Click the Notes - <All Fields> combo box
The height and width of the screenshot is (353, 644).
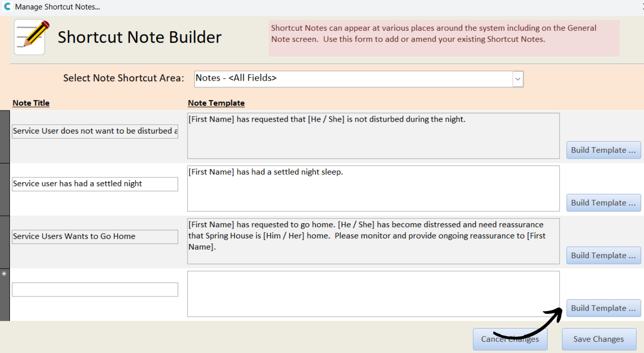tap(359, 79)
